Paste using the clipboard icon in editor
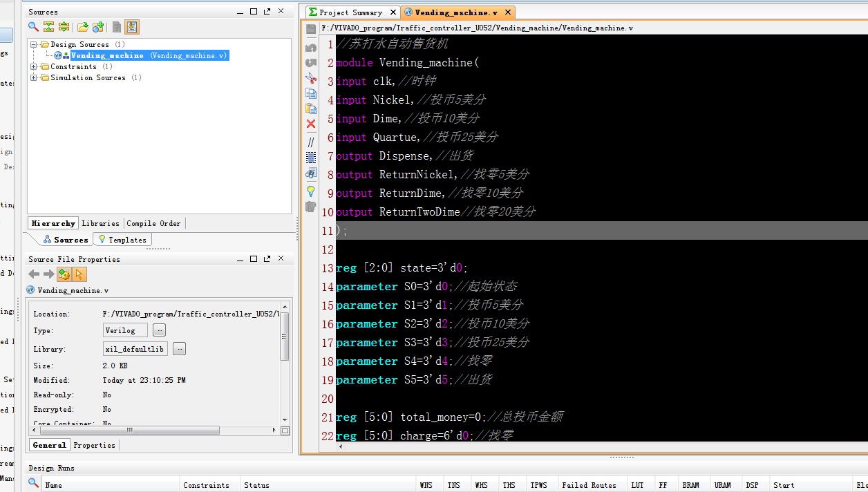The image size is (868, 492). click(x=311, y=108)
